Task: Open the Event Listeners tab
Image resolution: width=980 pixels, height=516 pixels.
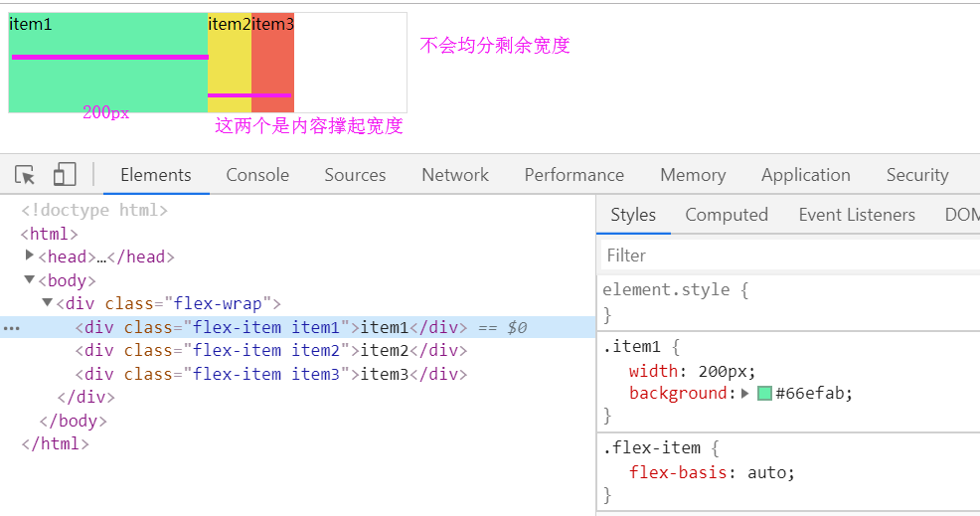Action: pyautogui.click(x=857, y=215)
